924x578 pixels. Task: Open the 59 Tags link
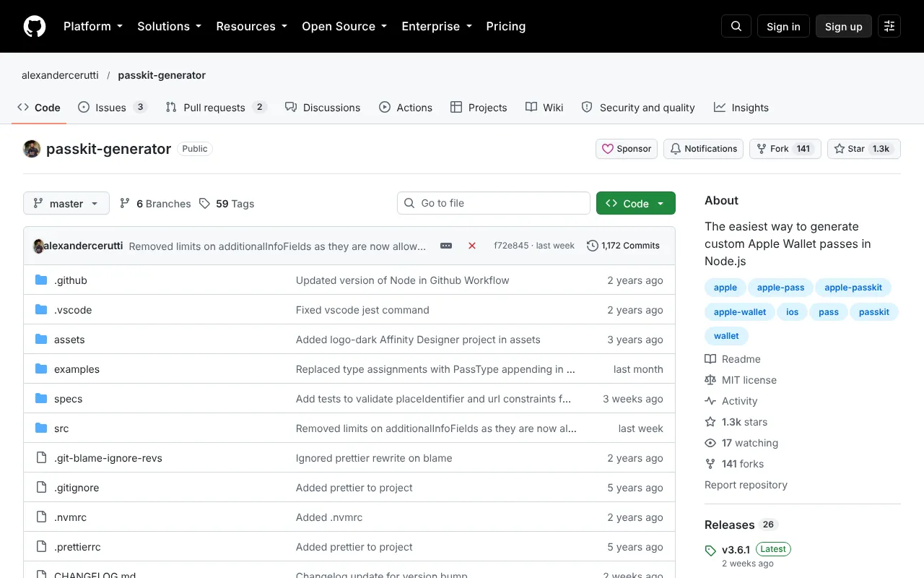[x=227, y=204]
